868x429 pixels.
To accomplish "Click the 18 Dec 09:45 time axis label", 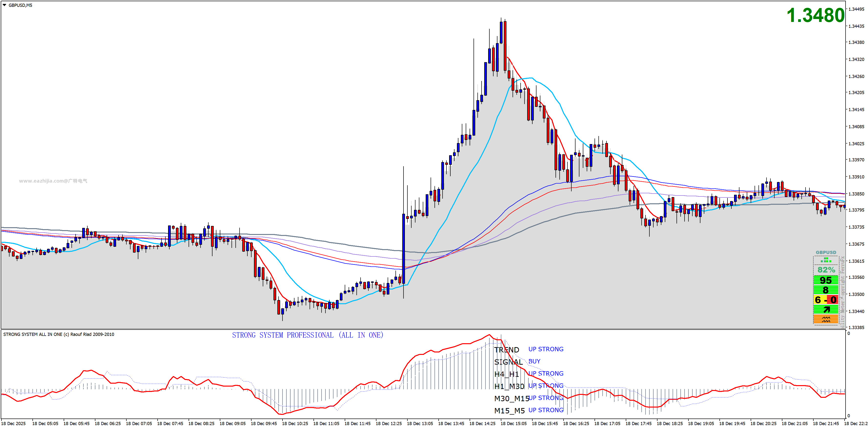I will 264,424.
